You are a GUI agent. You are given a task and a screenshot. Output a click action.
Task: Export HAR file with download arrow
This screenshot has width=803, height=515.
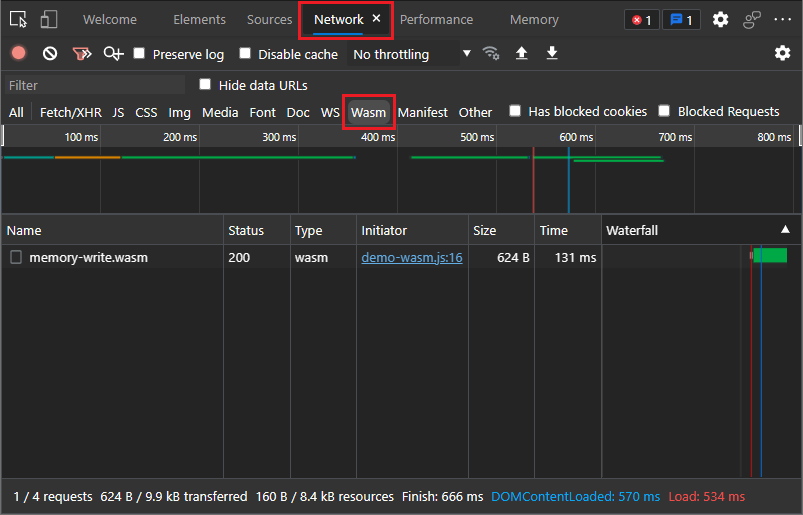(552, 53)
